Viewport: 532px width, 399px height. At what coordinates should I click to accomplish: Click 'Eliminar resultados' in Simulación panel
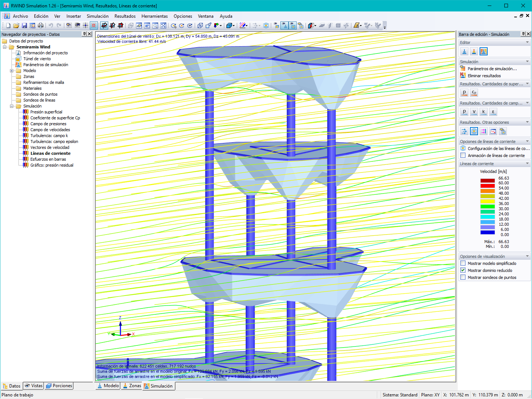[484, 76]
